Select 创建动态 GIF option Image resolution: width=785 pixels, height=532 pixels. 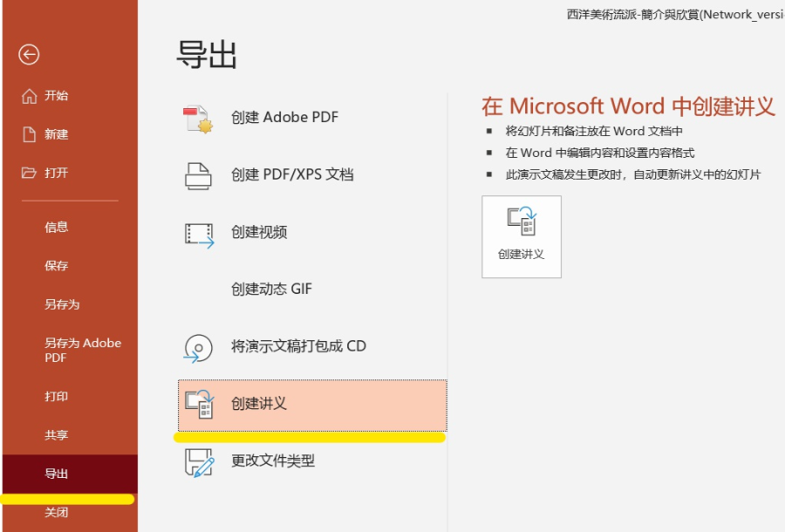pyautogui.click(x=312, y=289)
